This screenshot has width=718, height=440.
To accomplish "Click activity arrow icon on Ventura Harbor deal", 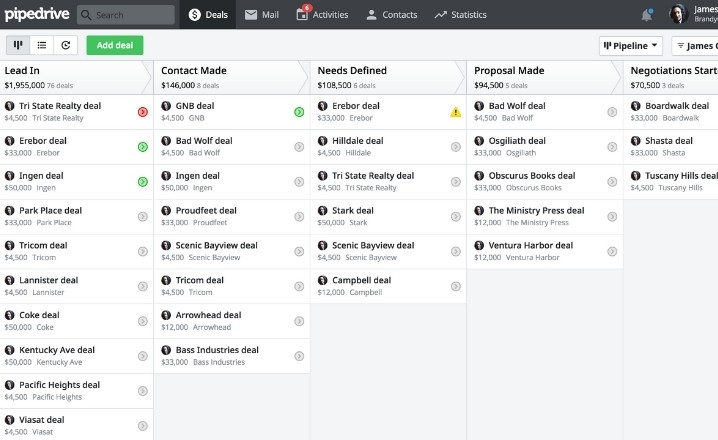I will click(x=612, y=251).
